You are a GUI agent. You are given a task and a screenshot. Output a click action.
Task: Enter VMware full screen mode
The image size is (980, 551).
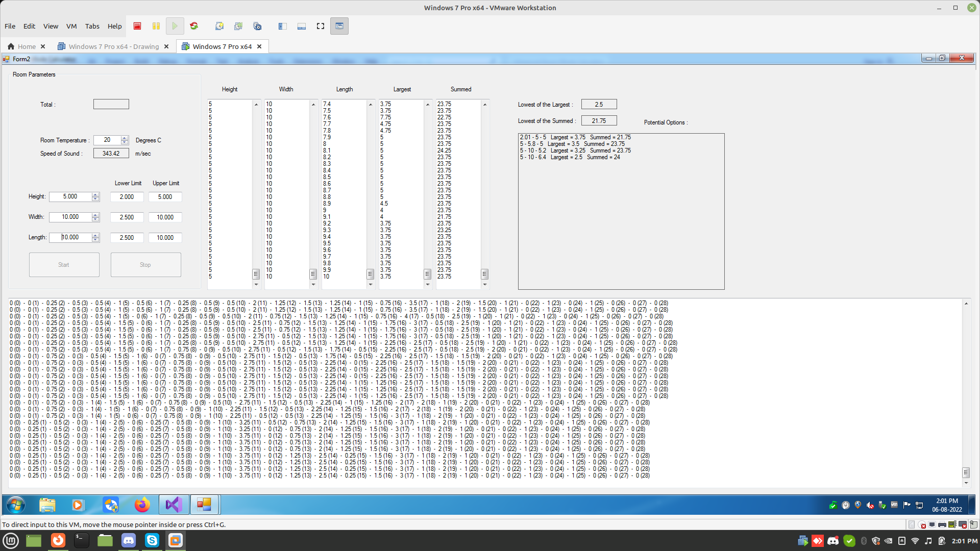click(321, 26)
